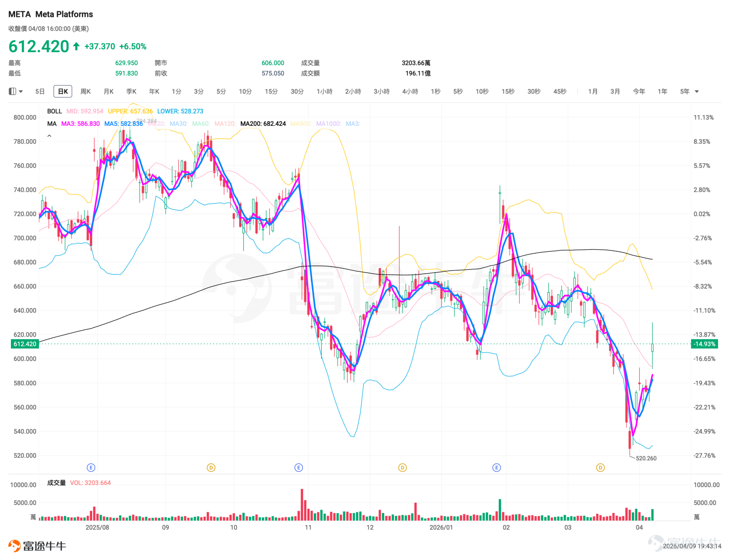Choose the 4小時 interval

pos(410,92)
